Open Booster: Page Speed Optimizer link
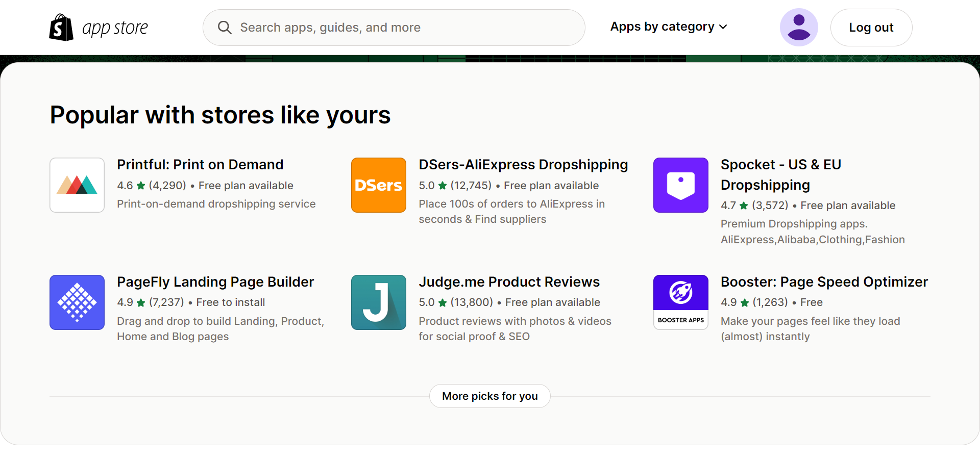 click(x=824, y=282)
